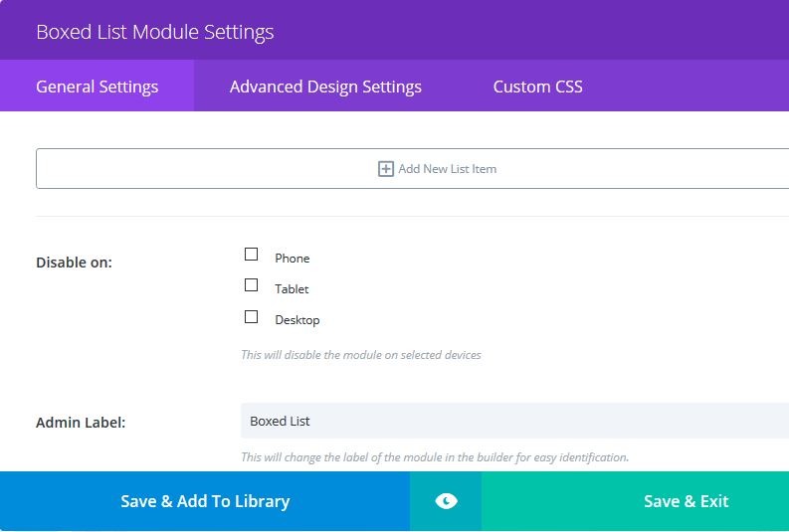
Task: Click the Boxed List Module Settings title
Action: click(x=155, y=32)
